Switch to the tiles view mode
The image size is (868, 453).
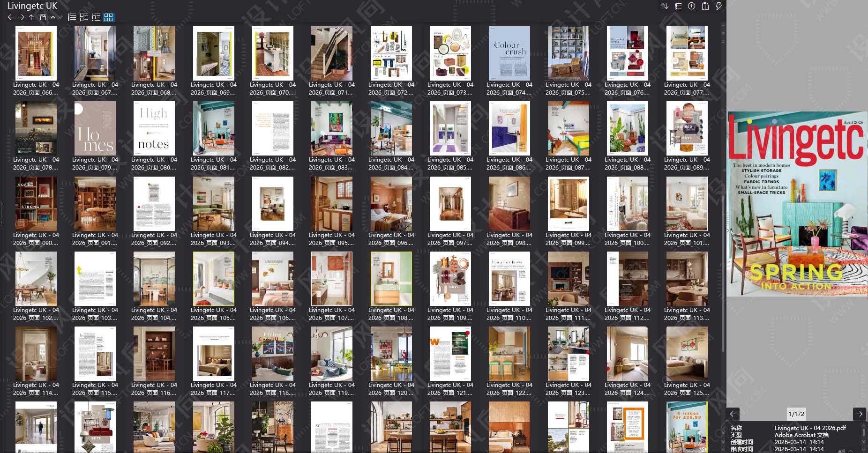(84, 17)
